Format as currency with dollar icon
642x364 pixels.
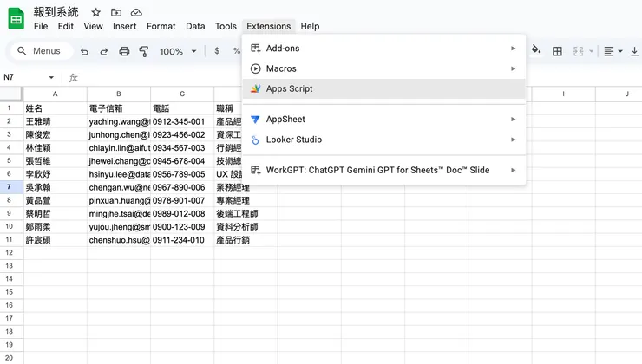coord(217,51)
